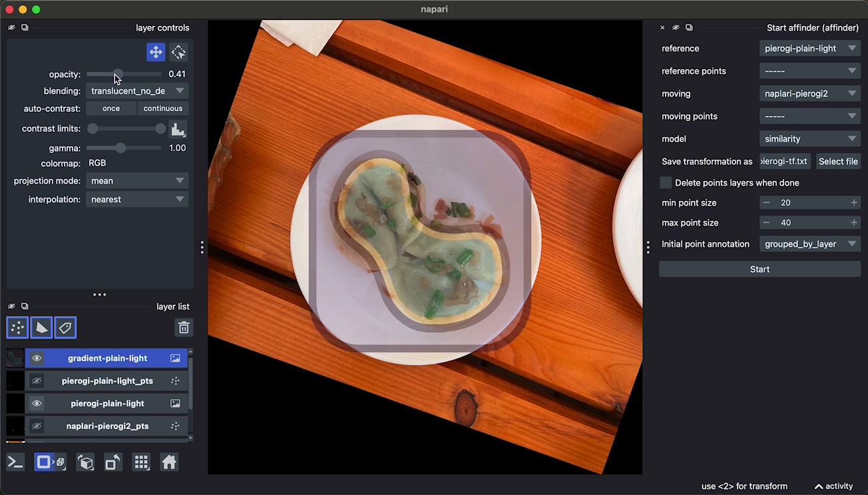Image resolution: width=868 pixels, height=495 pixels.
Task: Delete selected layers with trash icon
Action: (184, 327)
